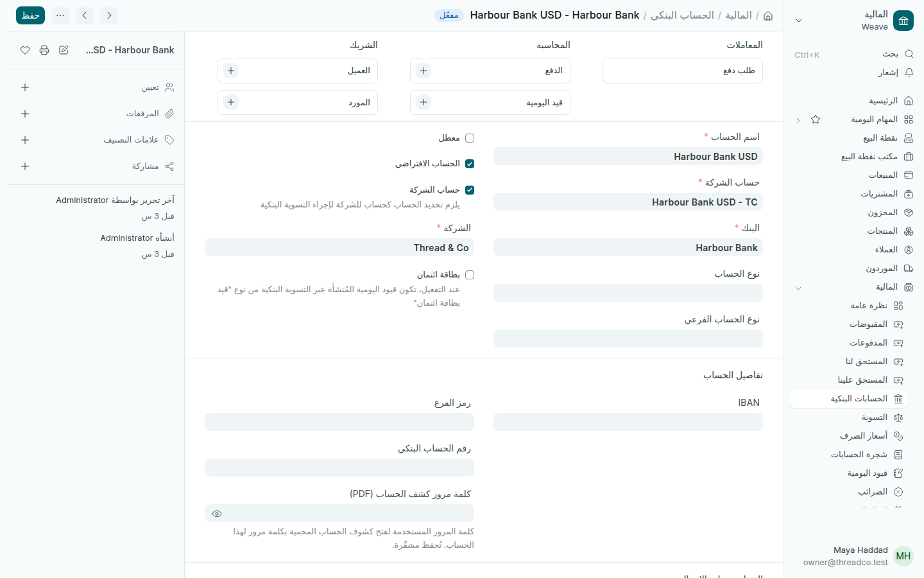Click the IBAN input field
This screenshot has width=924, height=578.
tap(628, 422)
